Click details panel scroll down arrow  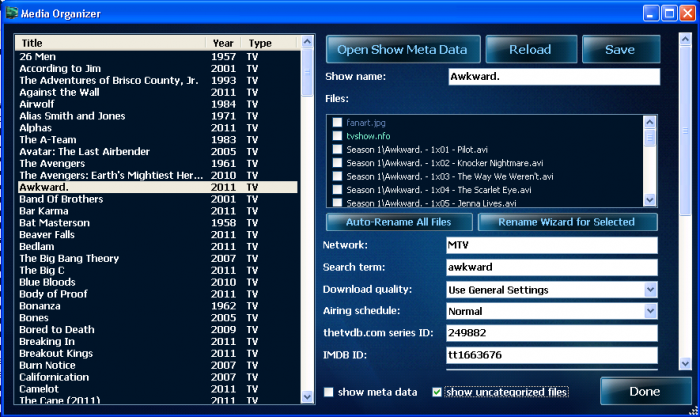point(685,363)
